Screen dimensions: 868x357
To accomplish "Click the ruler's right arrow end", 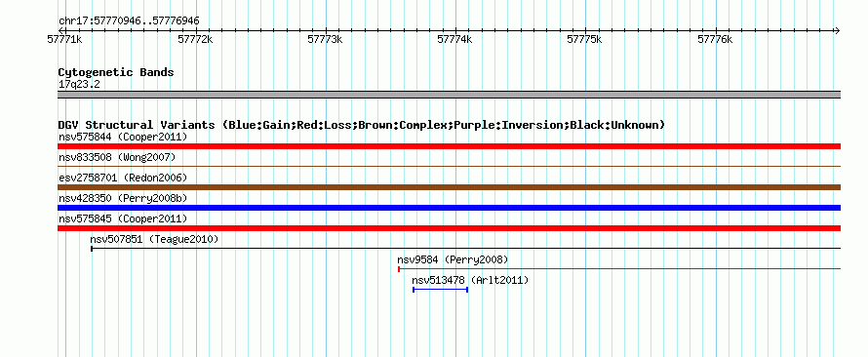I will click(837, 30).
